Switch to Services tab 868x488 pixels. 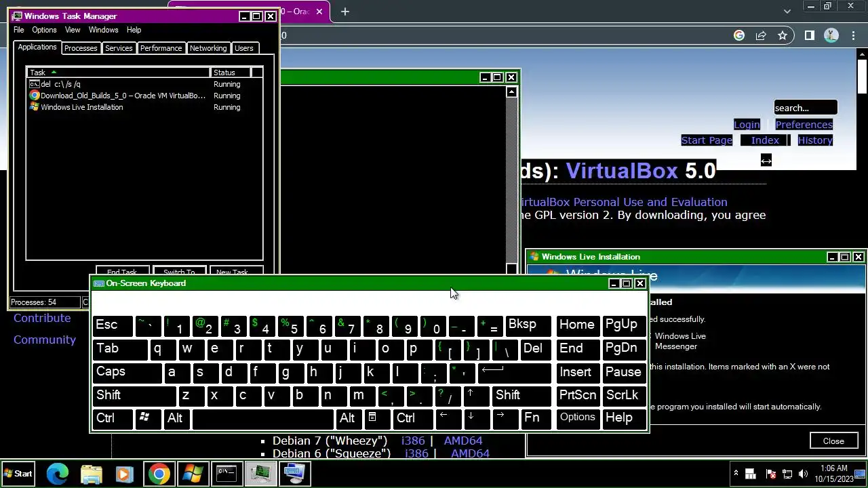point(119,48)
